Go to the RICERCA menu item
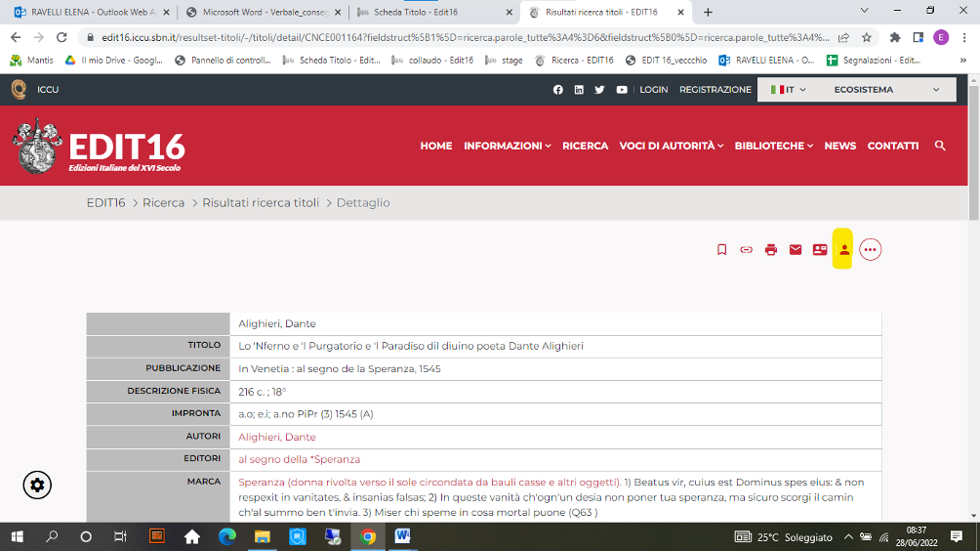Viewport: 980px width, 551px height. tap(585, 146)
